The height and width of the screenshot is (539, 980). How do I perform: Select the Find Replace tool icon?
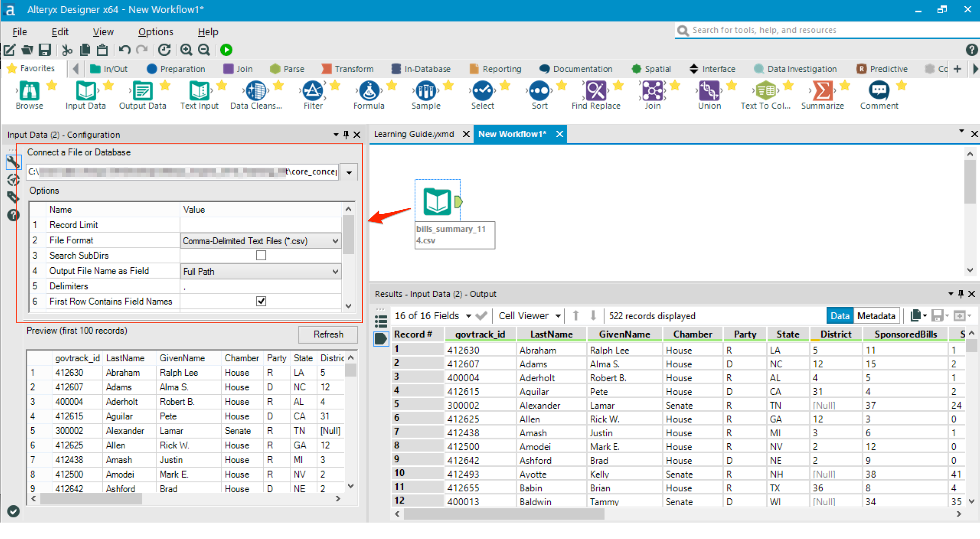coord(596,91)
